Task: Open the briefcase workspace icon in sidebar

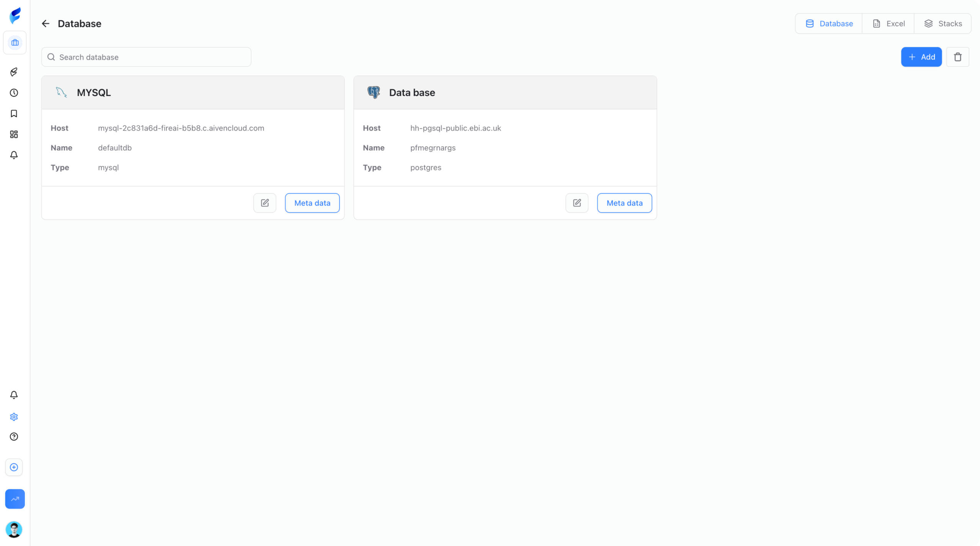Action: click(15, 43)
